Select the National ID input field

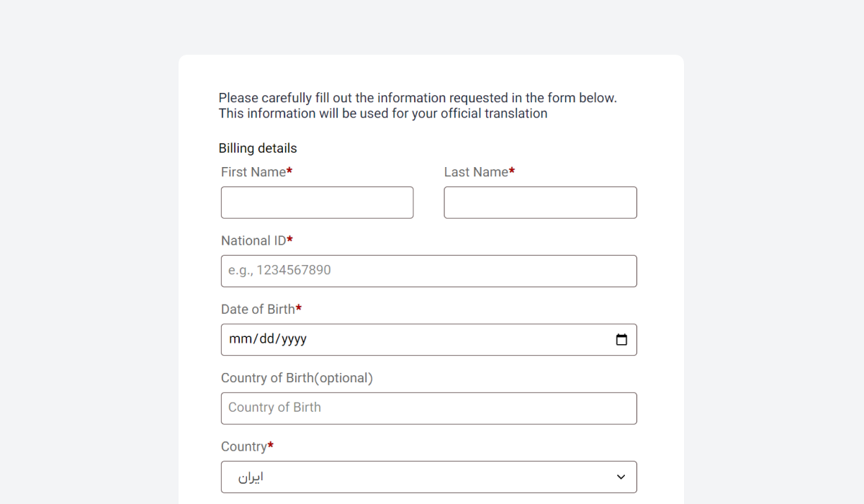click(429, 271)
